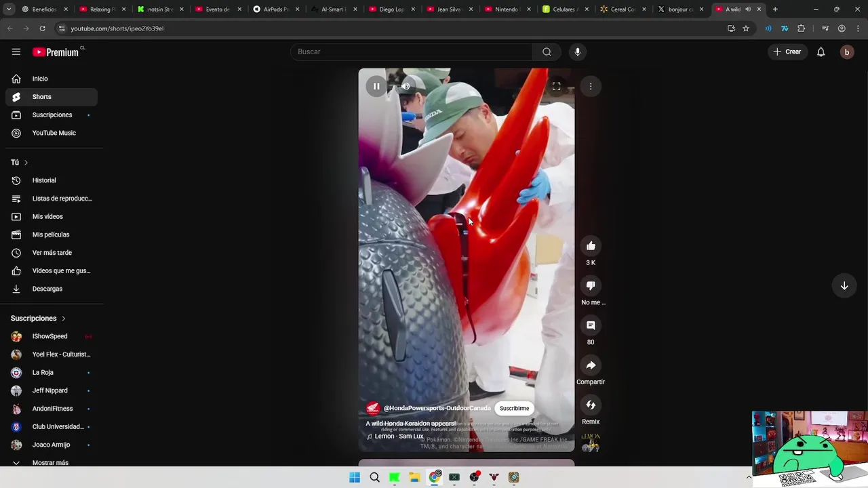This screenshot has height=488, width=868.
Task: Open the comments showing 80
Action: click(x=591, y=325)
